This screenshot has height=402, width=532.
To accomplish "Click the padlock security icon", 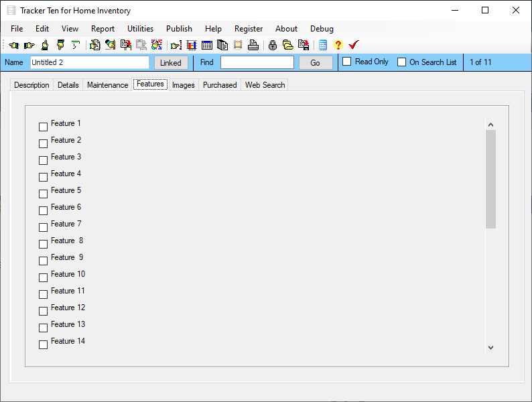I will (x=273, y=45).
